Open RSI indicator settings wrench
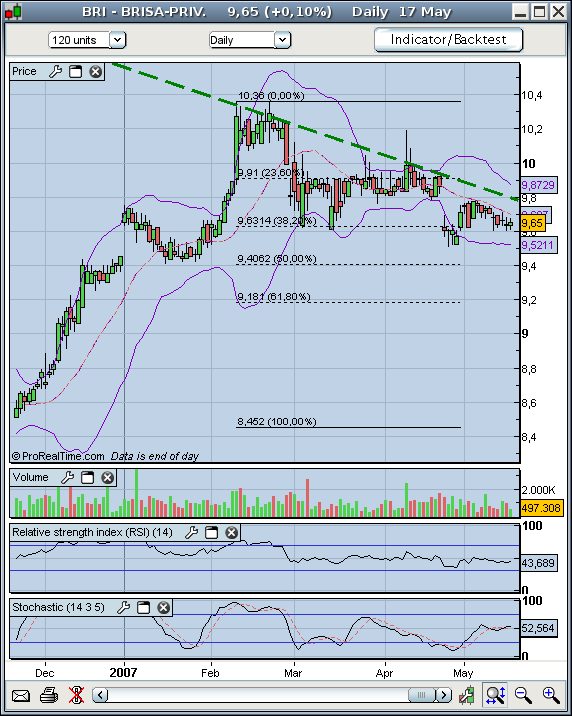The width and height of the screenshot is (572, 716). (192, 532)
